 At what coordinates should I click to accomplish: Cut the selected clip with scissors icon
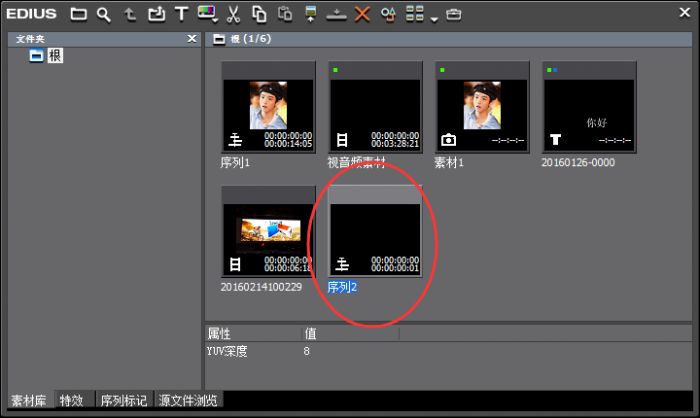click(x=233, y=14)
